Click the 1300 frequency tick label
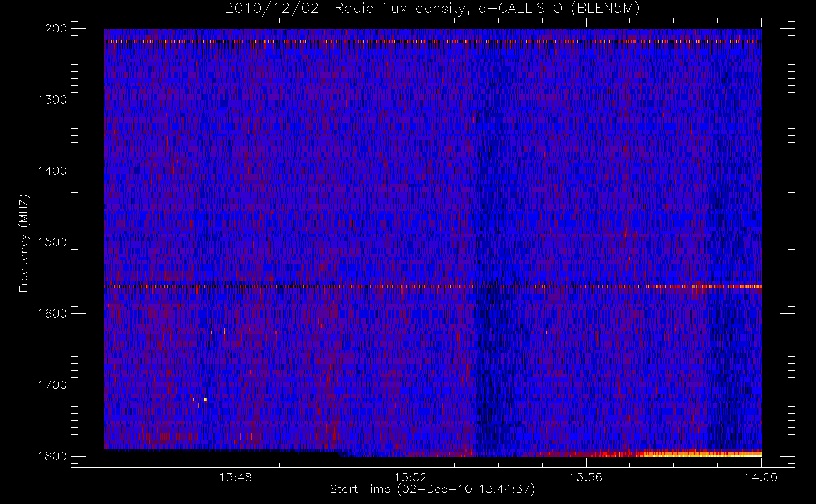Image resolution: width=816 pixels, height=504 pixels. pyautogui.click(x=52, y=100)
